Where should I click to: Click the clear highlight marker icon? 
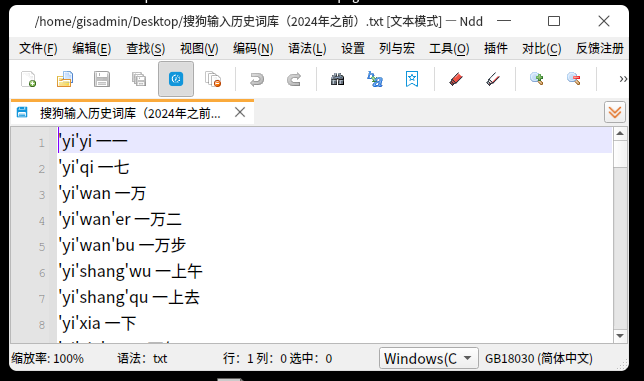click(x=492, y=79)
